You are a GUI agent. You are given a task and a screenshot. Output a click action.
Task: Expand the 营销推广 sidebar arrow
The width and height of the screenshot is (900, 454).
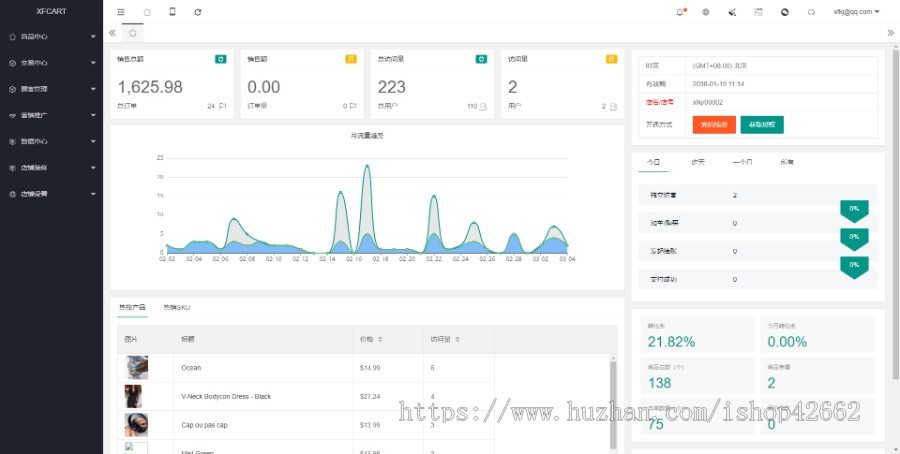coord(93,115)
